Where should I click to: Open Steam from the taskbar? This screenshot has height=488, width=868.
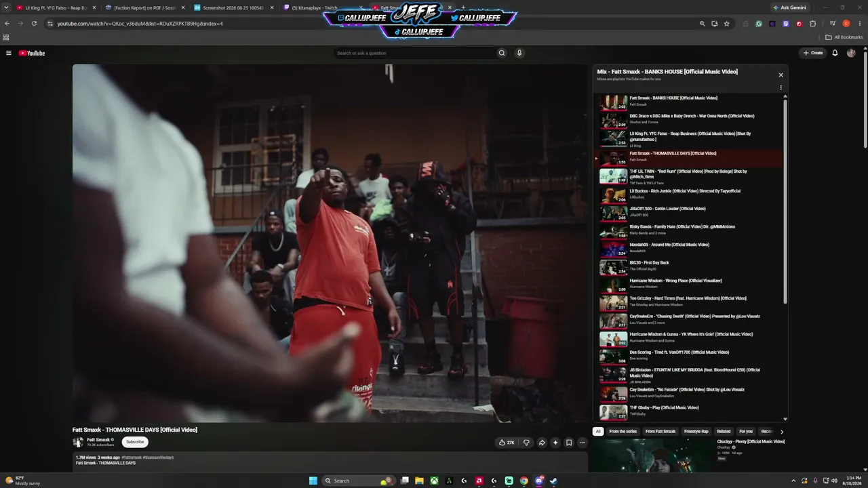(553, 481)
